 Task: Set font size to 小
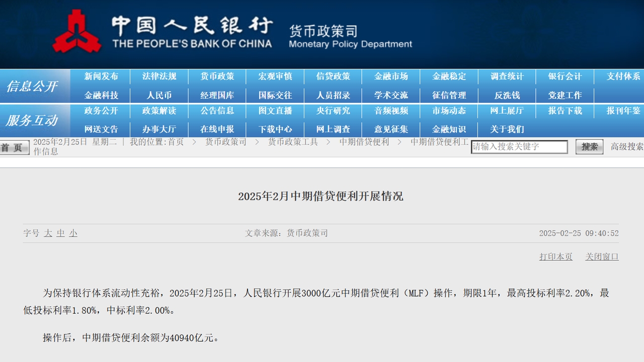tap(73, 233)
